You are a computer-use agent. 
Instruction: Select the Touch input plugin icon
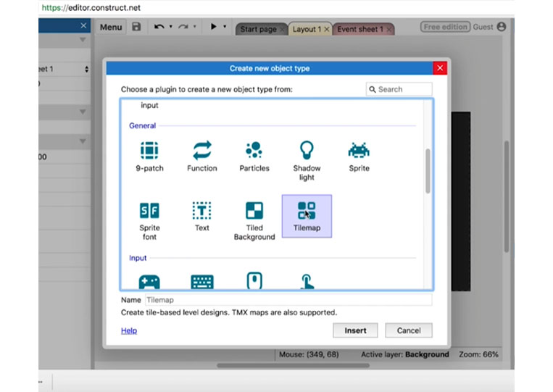(x=307, y=282)
